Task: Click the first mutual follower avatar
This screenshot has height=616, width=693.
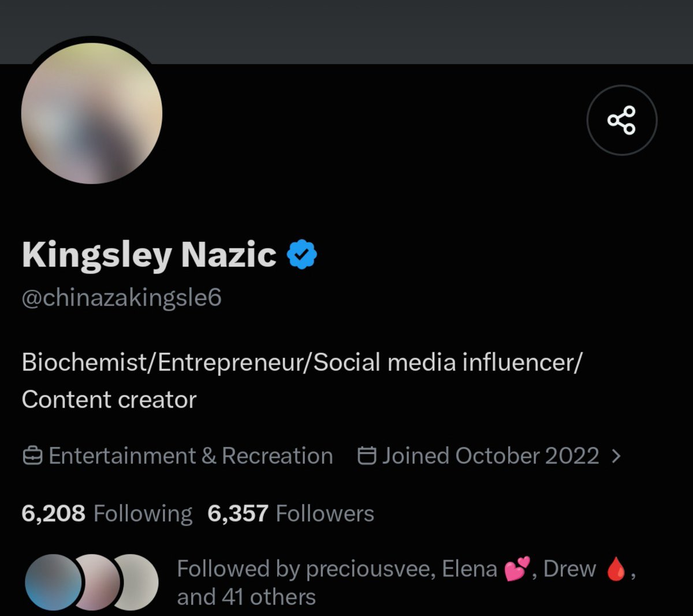Action: [x=53, y=583]
